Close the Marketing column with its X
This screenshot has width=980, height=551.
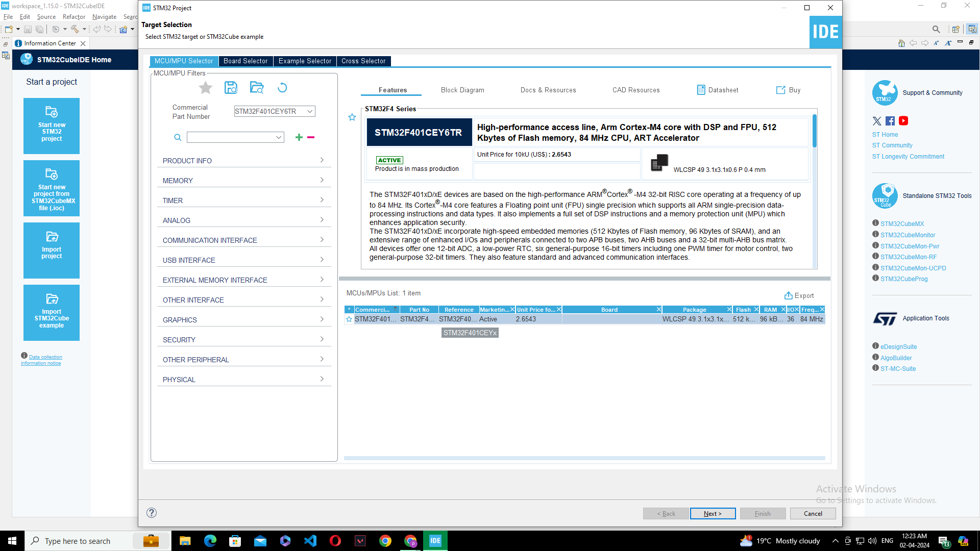(512, 310)
